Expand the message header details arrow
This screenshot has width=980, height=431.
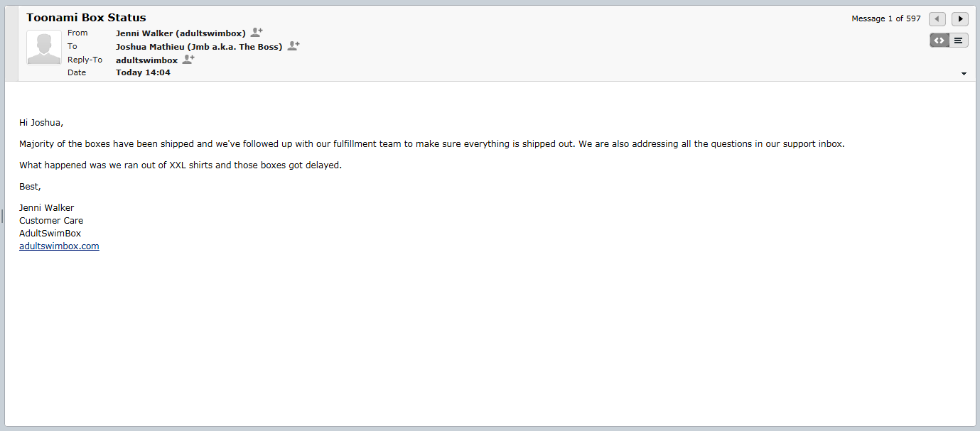point(964,74)
